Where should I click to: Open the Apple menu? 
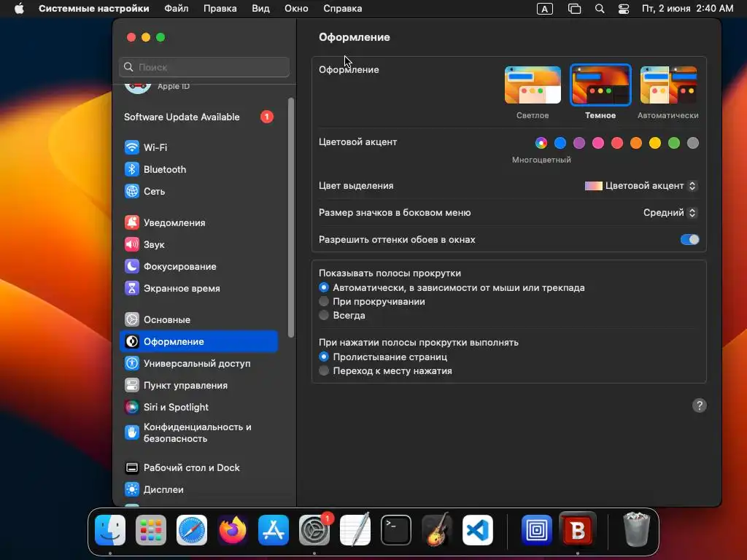19,9
